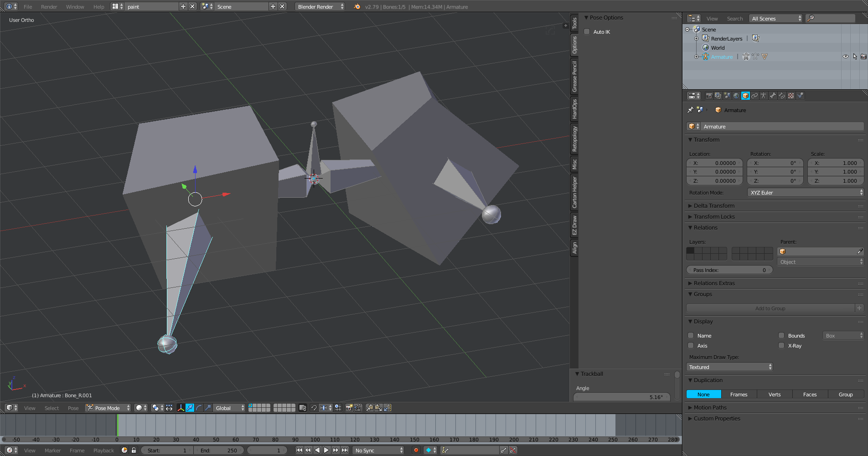Click the OpenGL render image camera icon

point(349,408)
